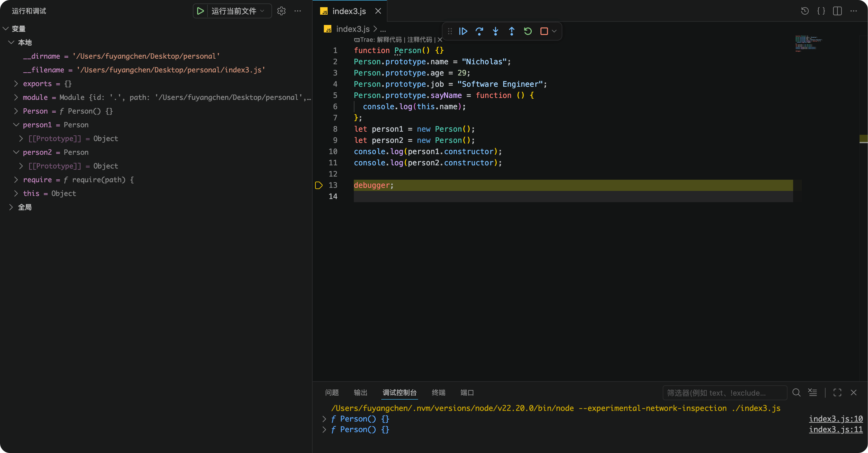Collapse the 变量 variables section

click(5, 29)
